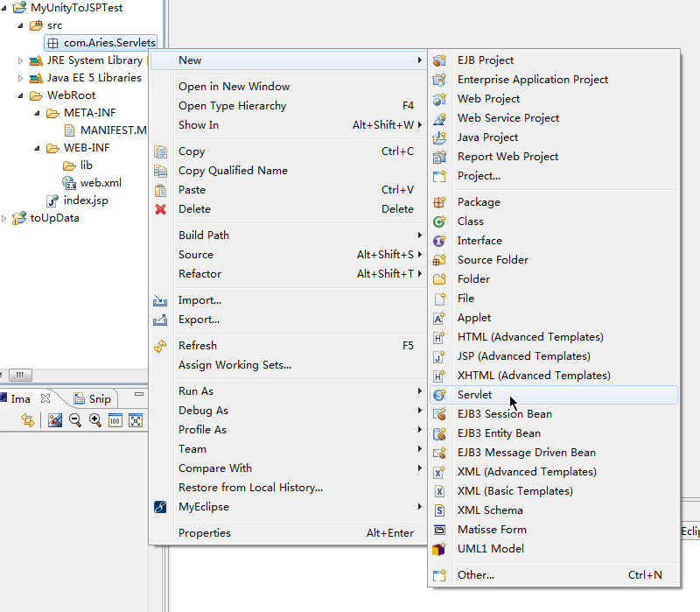Click the Import icon in context menu

point(160,300)
